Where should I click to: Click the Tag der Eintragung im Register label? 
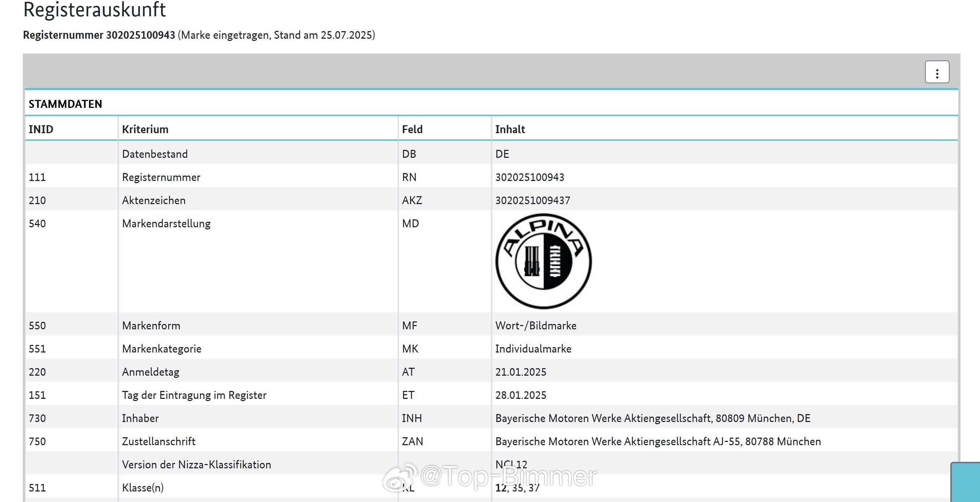click(x=194, y=396)
